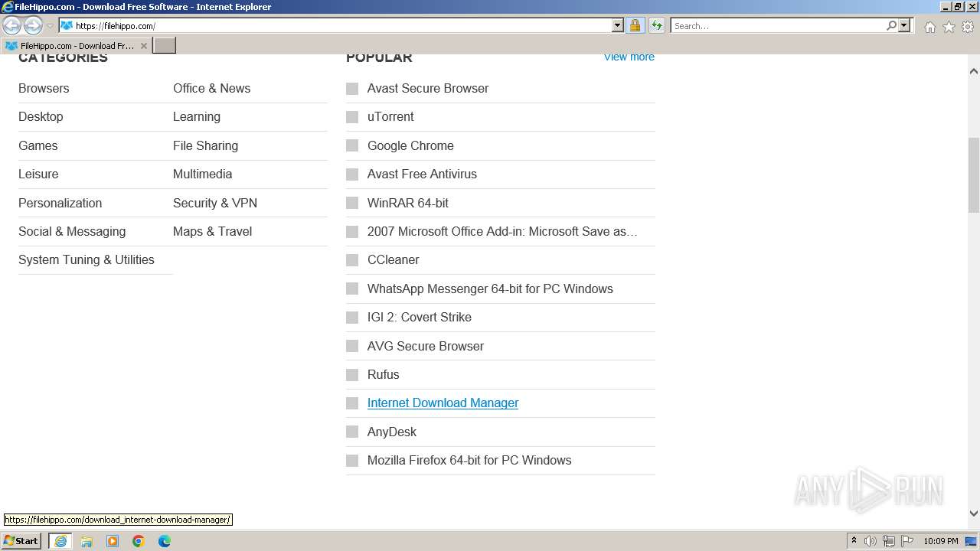
Task: Open the Windows Start menu
Action: (x=21, y=541)
